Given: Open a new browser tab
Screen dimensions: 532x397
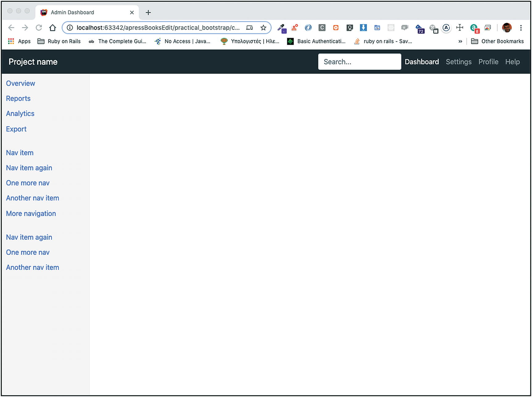Looking at the screenshot, I should (148, 12).
